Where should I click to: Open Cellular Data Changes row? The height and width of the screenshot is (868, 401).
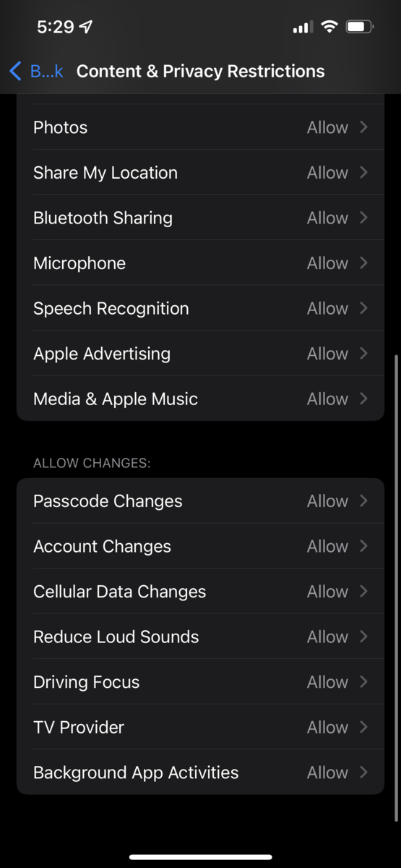pyautogui.click(x=200, y=592)
